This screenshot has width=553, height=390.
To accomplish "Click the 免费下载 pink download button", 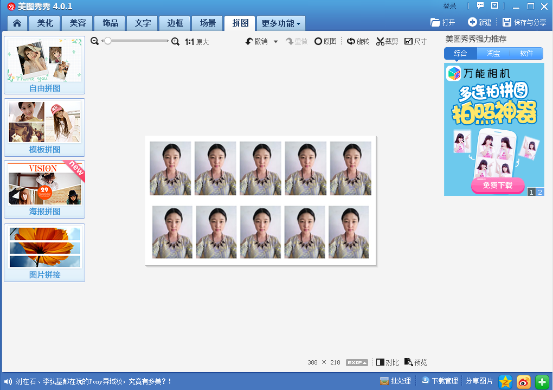I will (498, 185).
